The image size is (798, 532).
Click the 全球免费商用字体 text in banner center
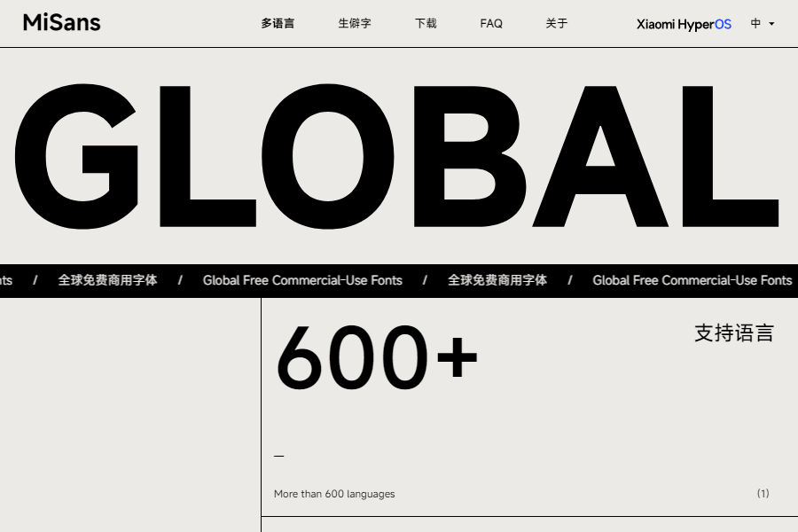click(497, 280)
